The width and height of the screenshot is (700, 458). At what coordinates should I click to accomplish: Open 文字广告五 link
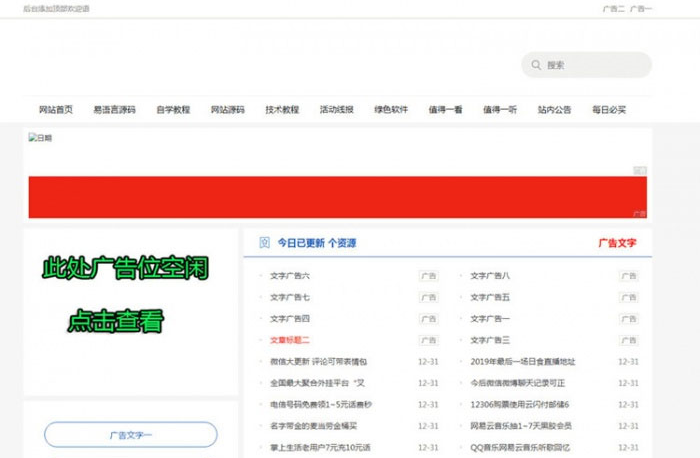(490, 297)
